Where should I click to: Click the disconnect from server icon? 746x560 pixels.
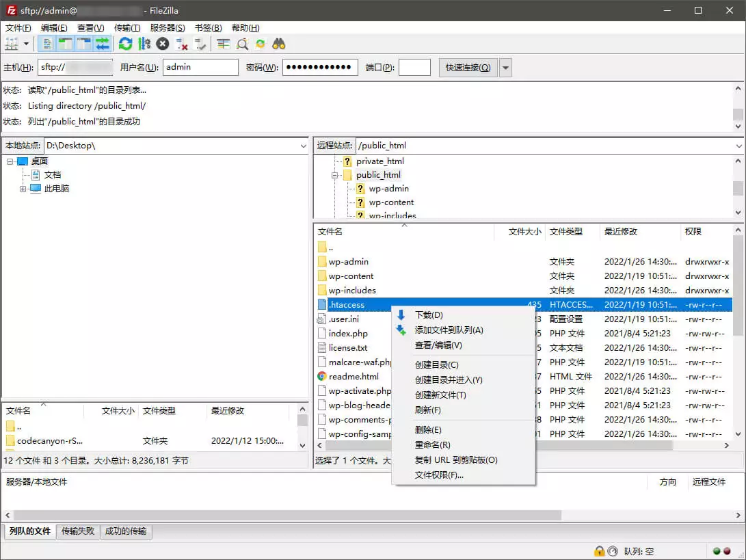181,44
